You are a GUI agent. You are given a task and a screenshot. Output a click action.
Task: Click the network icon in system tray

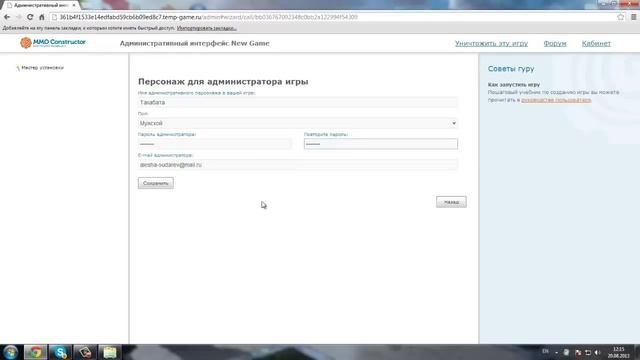tap(588, 352)
